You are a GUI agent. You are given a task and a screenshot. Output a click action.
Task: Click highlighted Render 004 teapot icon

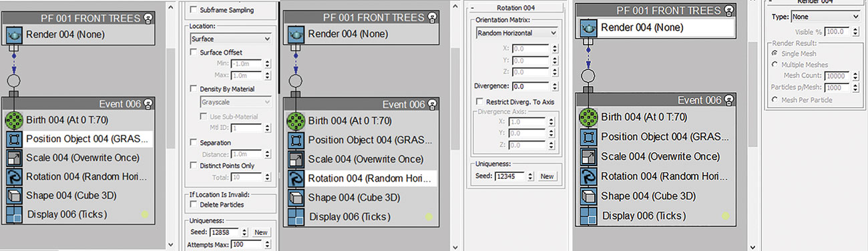(588, 27)
